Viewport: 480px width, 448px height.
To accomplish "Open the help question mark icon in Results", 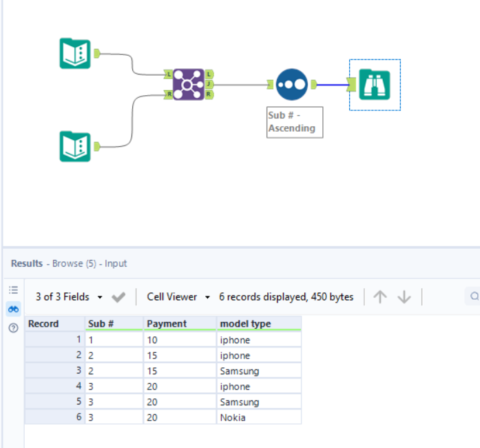I will (14, 328).
